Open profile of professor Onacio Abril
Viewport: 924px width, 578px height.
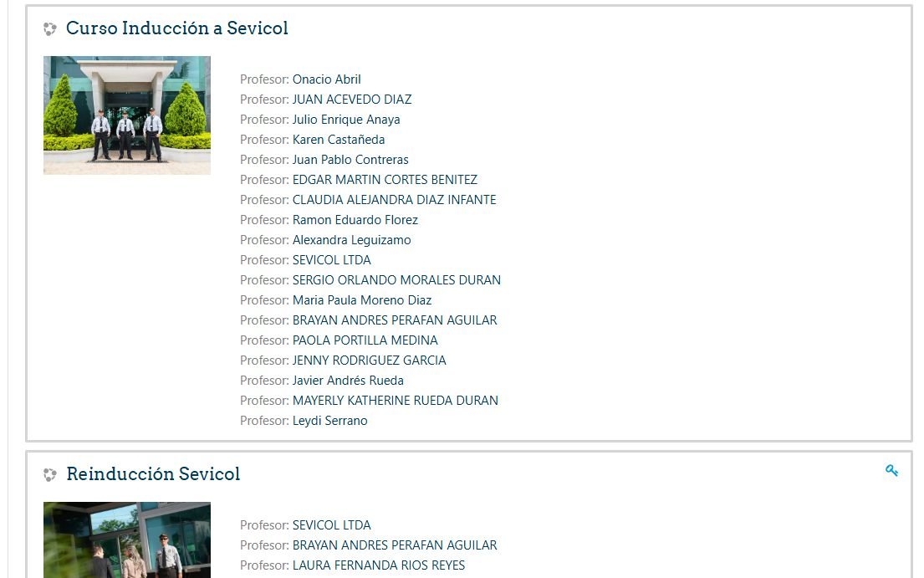coord(326,79)
